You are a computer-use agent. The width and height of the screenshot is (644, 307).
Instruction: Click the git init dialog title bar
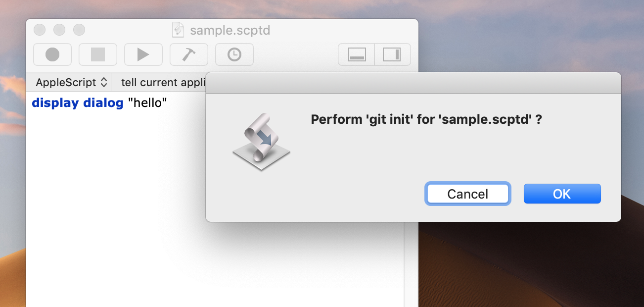tap(413, 83)
